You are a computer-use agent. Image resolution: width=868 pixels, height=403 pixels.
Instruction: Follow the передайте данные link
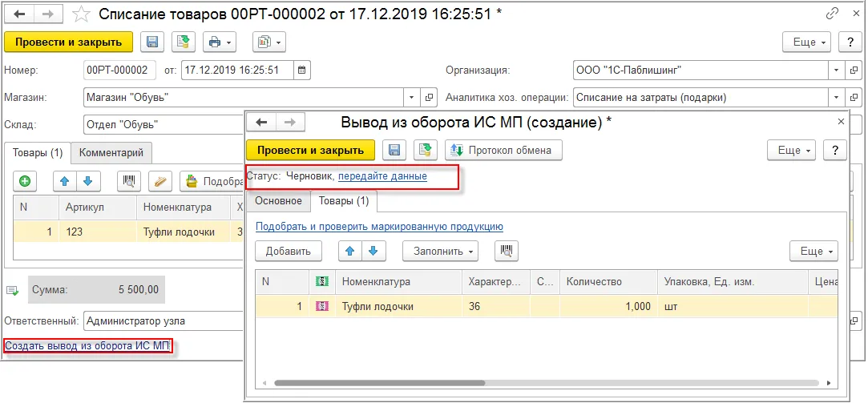pyautogui.click(x=382, y=176)
